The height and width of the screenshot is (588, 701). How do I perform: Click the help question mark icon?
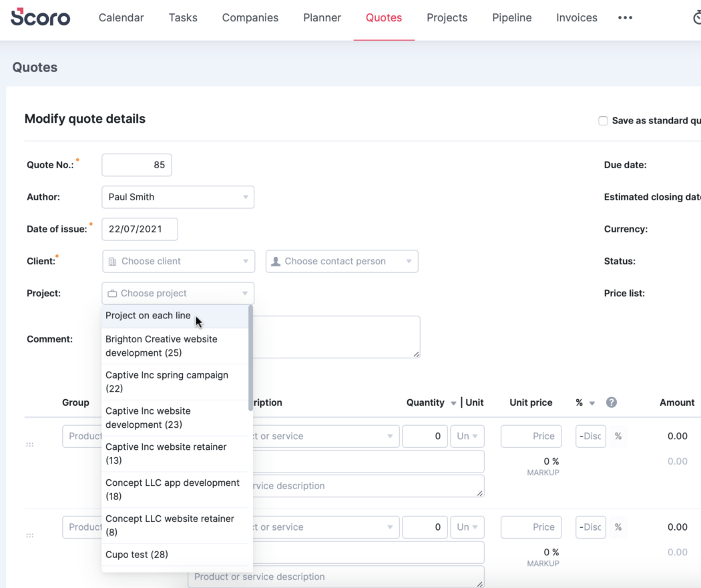pyautogui.click(x=611, y=402)
